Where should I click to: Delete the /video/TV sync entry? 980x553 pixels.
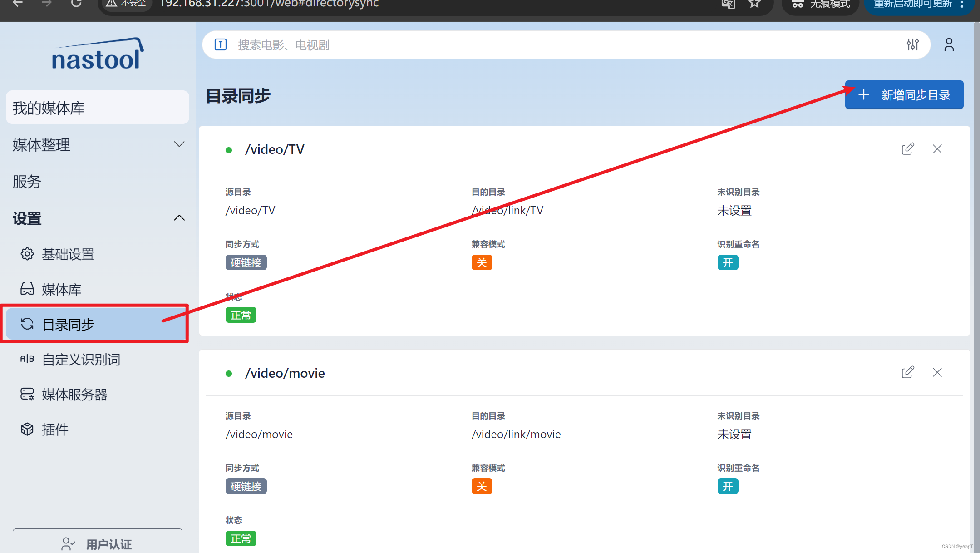937,149
